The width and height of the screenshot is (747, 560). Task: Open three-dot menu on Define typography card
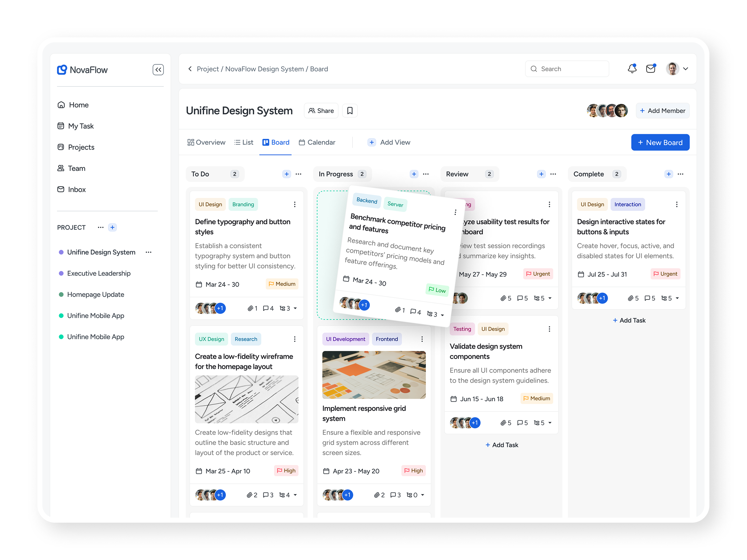coord(295,204)
